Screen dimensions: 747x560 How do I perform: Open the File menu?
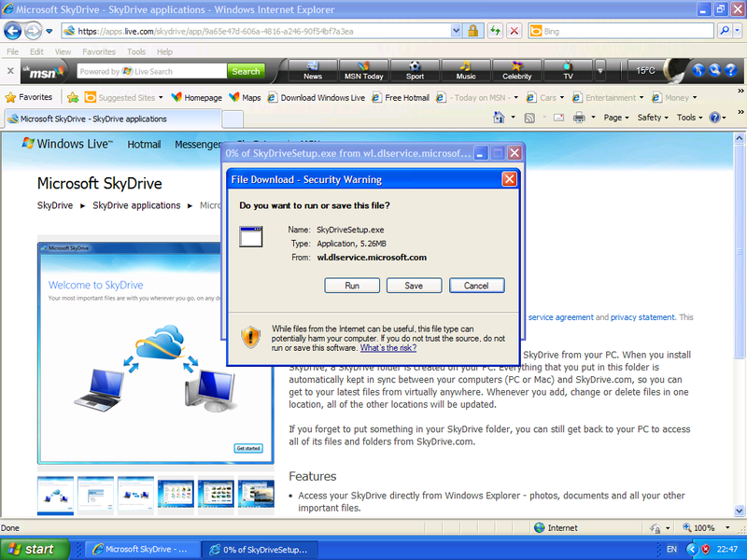coord(13,52)
